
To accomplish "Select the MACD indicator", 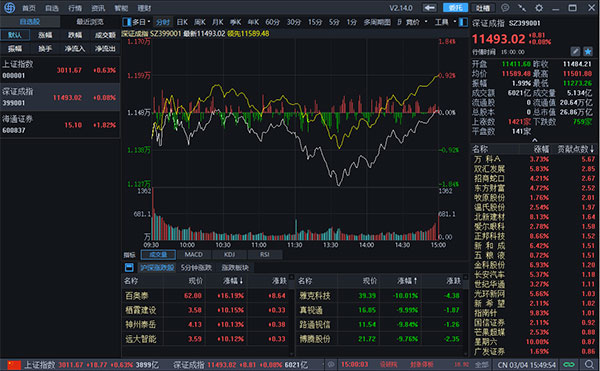I will pos(194,254).
